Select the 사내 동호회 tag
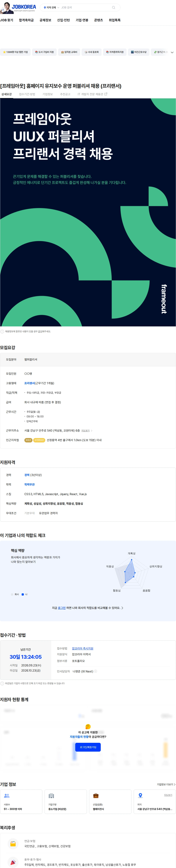 [91, 52]
